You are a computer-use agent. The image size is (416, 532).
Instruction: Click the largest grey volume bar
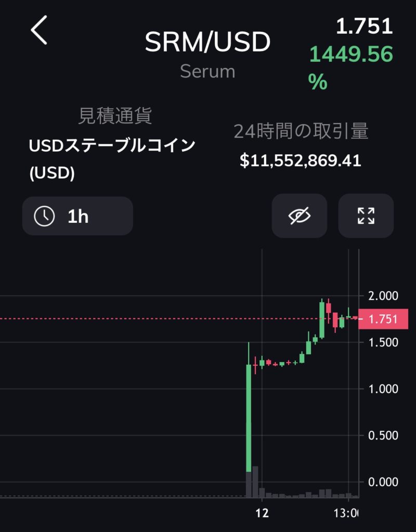click(x=255, y=482)
